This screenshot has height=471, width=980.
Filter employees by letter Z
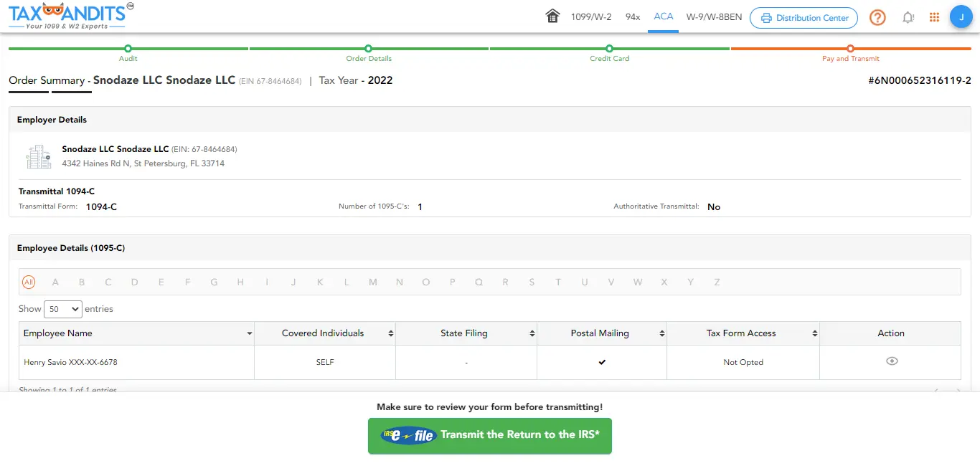pyautogui.click(x=717, y=282)
